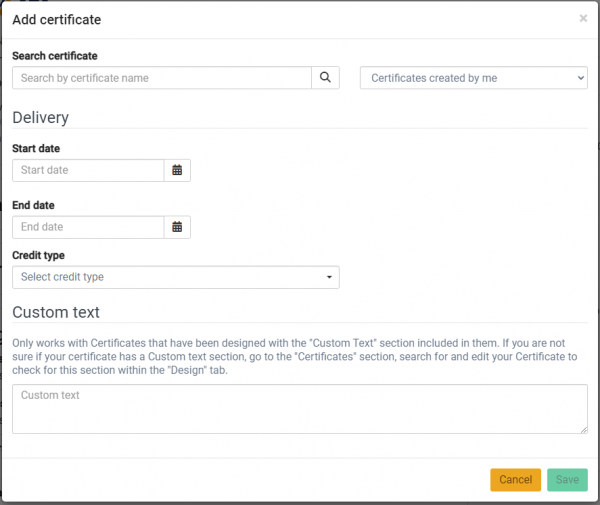The width and height of the screenshot is (600, 505).
Task: Close the Add certificate dialog with X
Action: [583, 18]
